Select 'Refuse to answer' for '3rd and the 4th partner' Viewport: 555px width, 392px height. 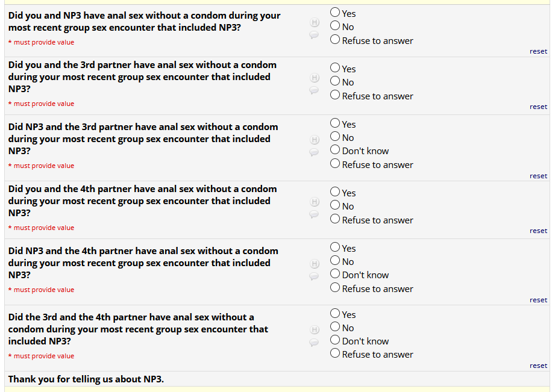click(335, 353)
